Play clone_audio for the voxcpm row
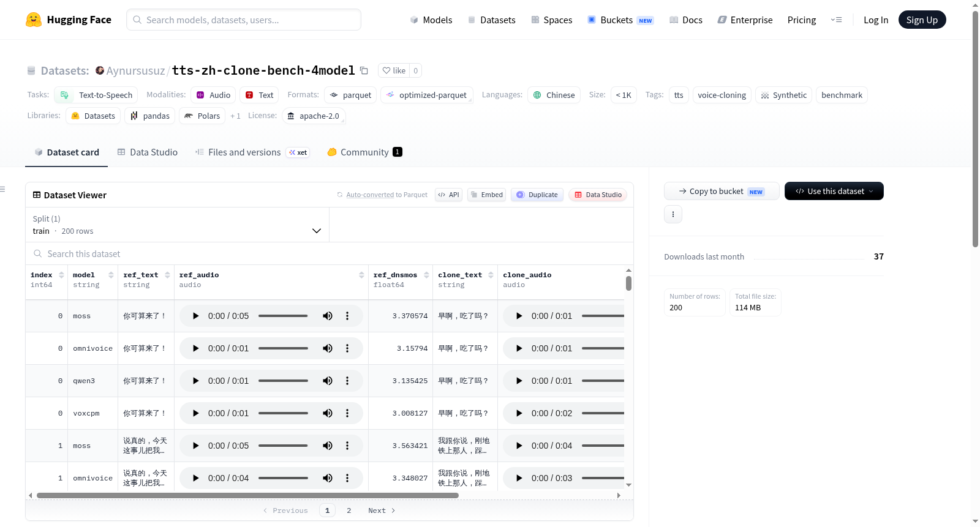980x527 pixels. [x=519, y=413]
